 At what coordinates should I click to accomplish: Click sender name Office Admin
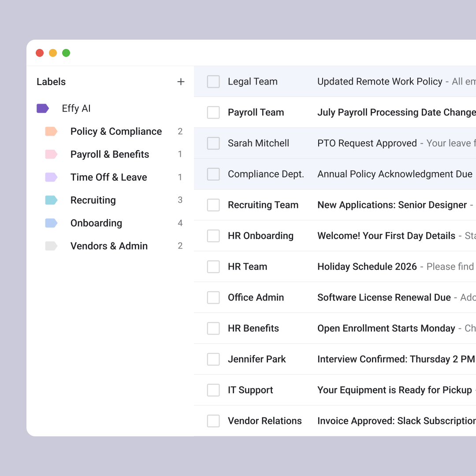pyautogui.click(x=256, y=297)
